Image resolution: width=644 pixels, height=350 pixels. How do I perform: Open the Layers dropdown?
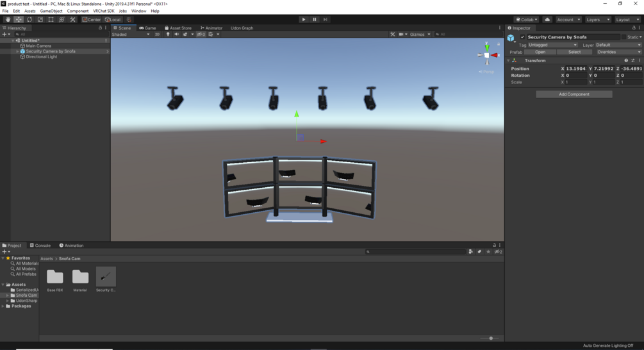pos(598,19)
